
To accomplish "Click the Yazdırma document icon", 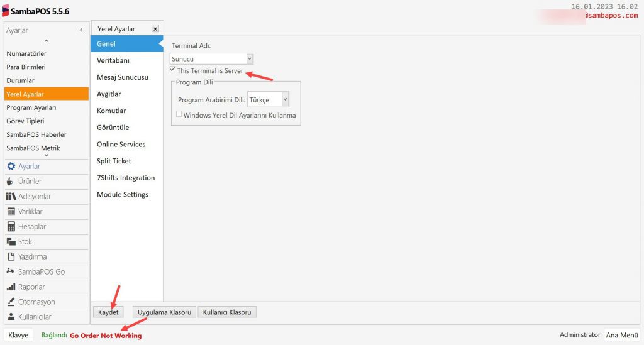I will (x=11, y=257).
